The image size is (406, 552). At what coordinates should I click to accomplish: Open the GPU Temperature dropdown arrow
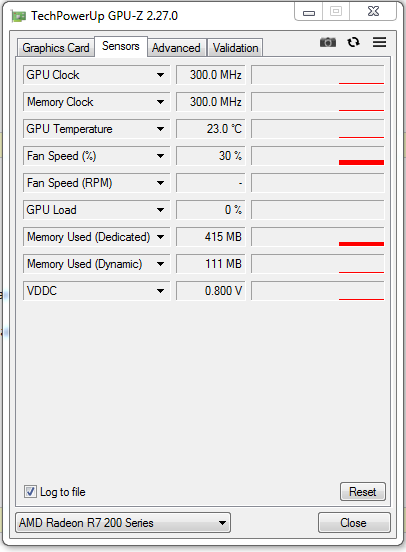[x=160, y=129]
